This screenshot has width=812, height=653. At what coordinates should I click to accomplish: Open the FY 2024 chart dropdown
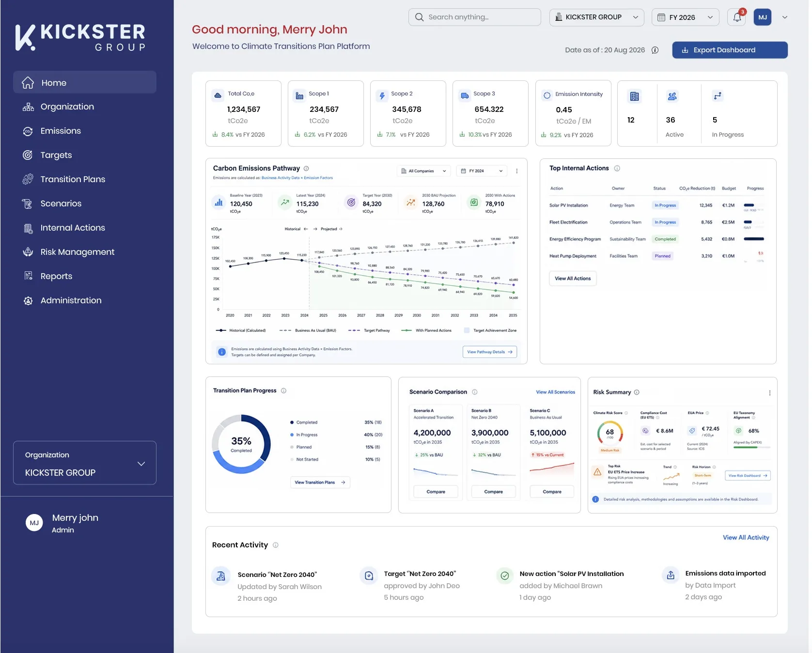click(482, 171)
